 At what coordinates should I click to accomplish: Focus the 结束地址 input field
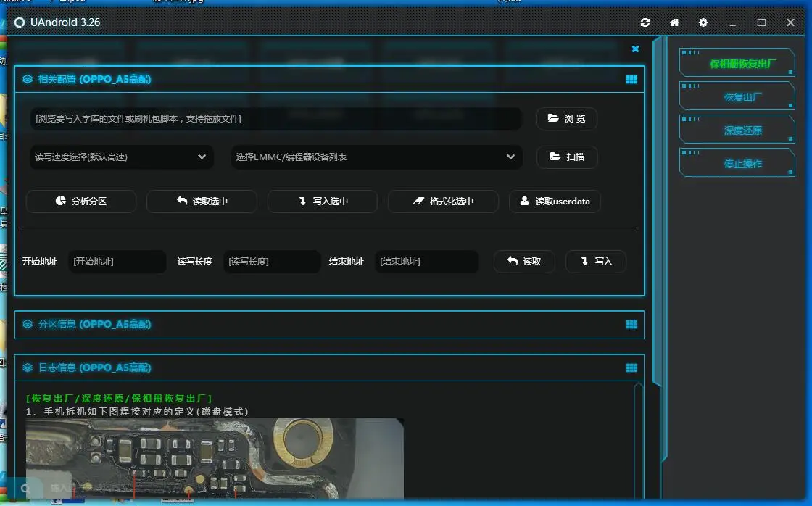(x=427, y=262)
